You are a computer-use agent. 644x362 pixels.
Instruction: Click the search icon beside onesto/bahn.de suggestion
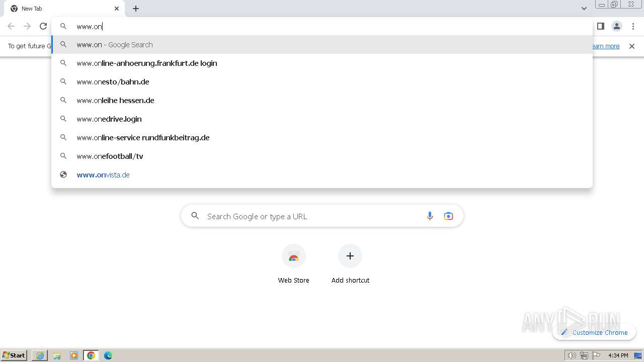pos(63,82)
